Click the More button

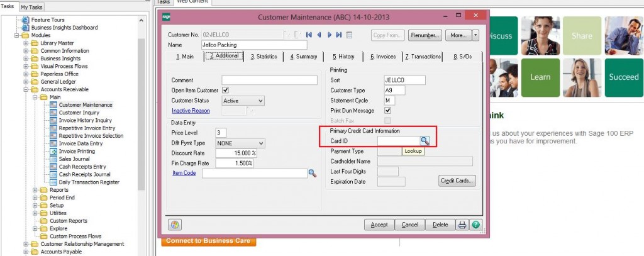coord(458,35)
